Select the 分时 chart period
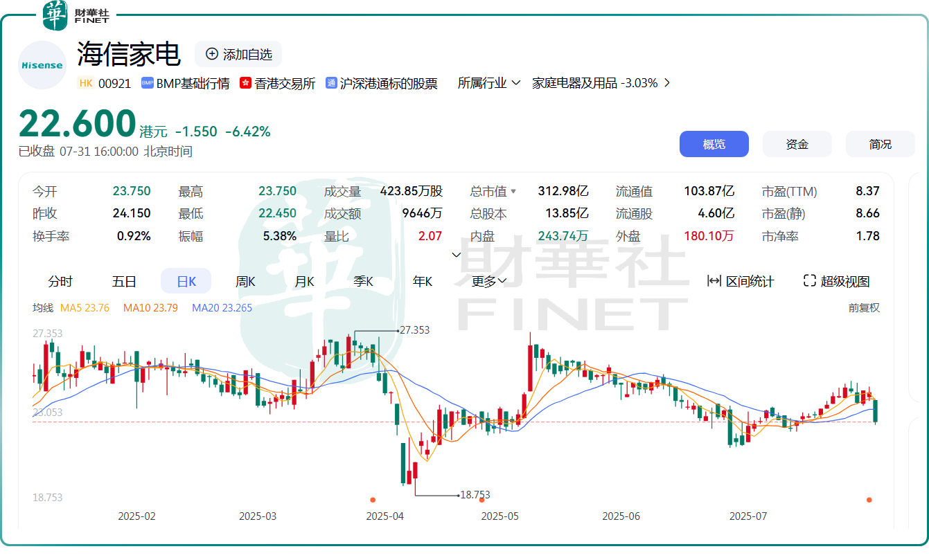 (x=60, y=282)
